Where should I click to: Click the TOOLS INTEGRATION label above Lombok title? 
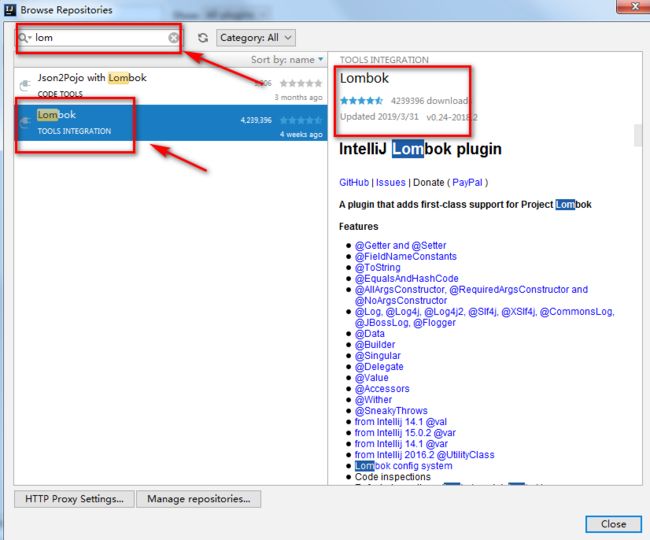384,60
